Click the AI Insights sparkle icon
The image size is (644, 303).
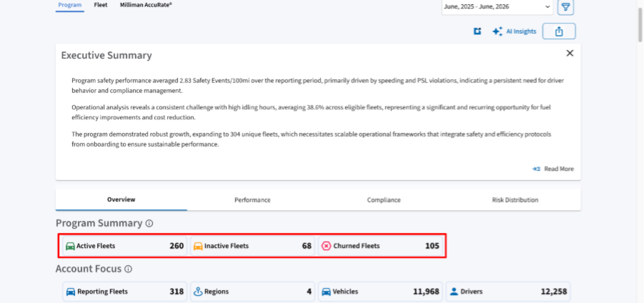(497, 31)
